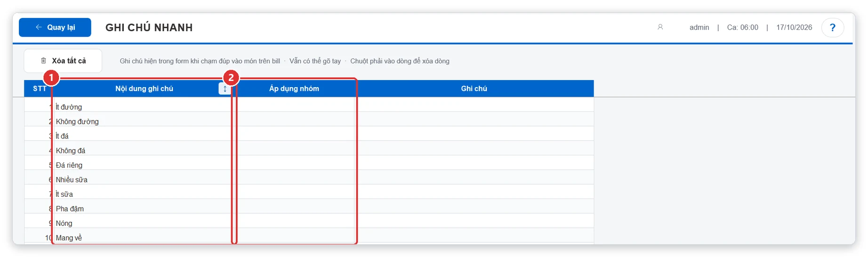Click the user profile icon

(660, 27)
